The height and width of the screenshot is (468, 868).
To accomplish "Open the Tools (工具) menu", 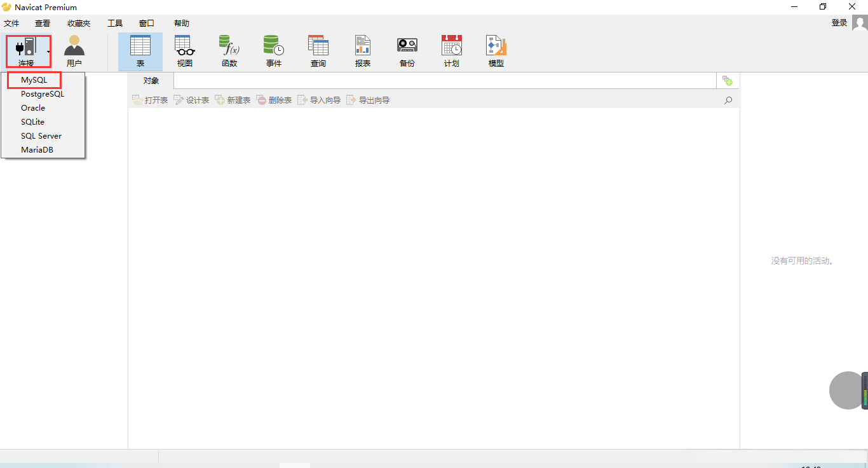I will click(115, 23).
